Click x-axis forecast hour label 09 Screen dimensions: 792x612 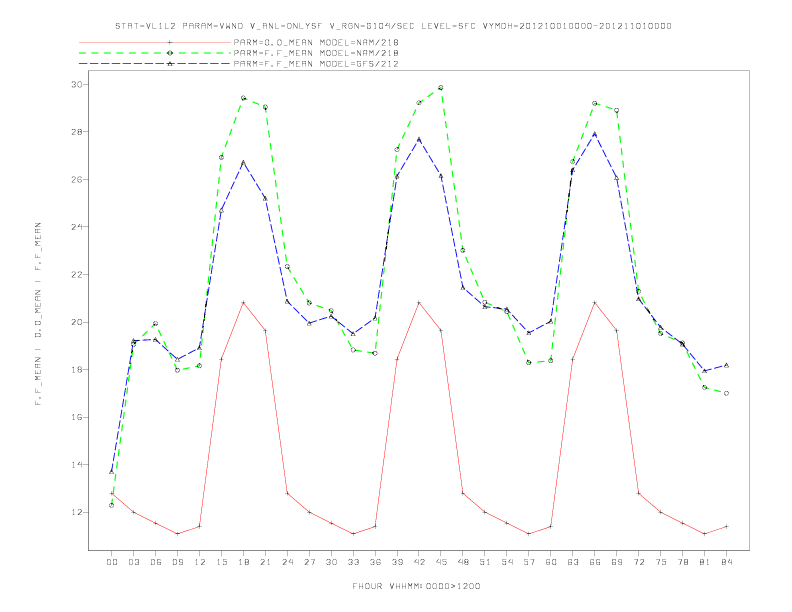tap(177, 562)
